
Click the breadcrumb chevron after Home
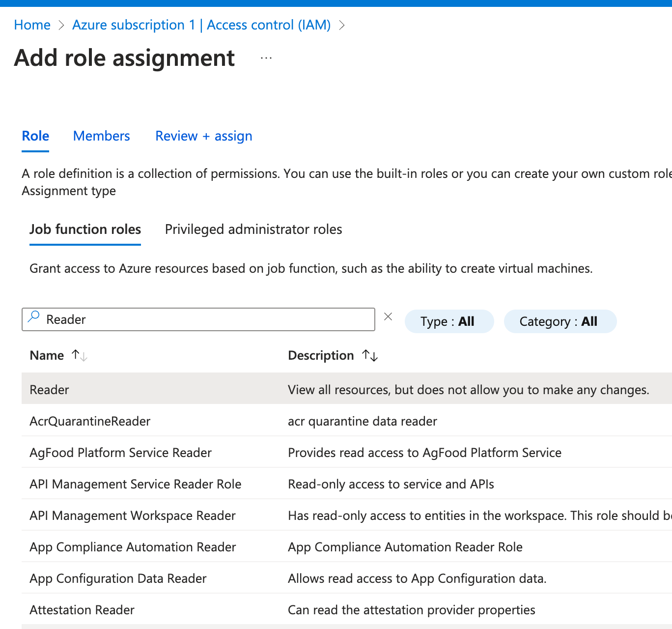pos(61,25)
